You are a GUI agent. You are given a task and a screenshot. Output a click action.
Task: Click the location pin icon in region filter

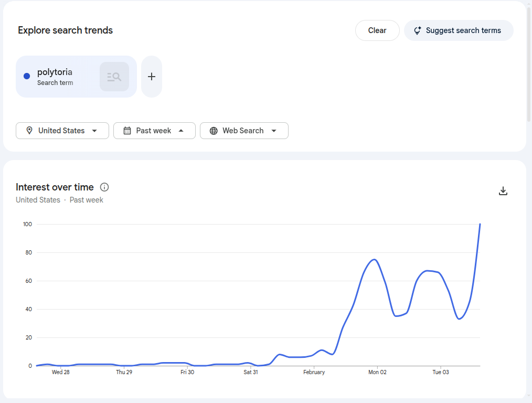[x=29, y=131]
